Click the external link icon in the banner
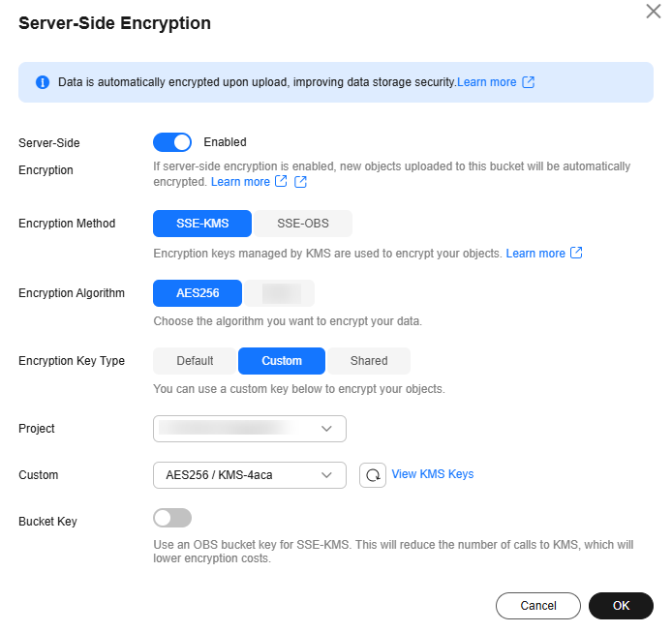672x632 pixels. 529,82
